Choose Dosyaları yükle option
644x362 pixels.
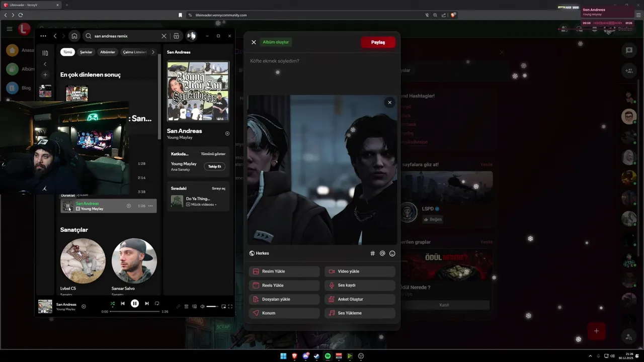point(284,299)
